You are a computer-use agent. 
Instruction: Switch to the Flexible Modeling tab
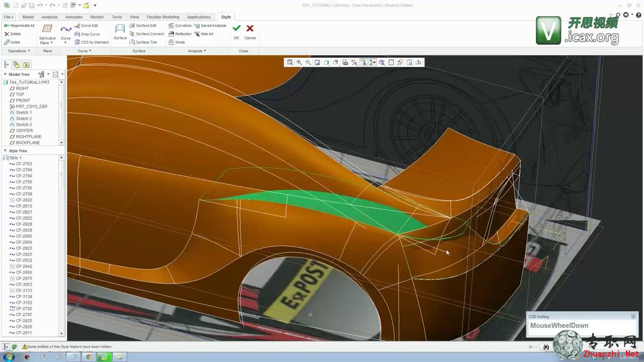tap(163, 17)
